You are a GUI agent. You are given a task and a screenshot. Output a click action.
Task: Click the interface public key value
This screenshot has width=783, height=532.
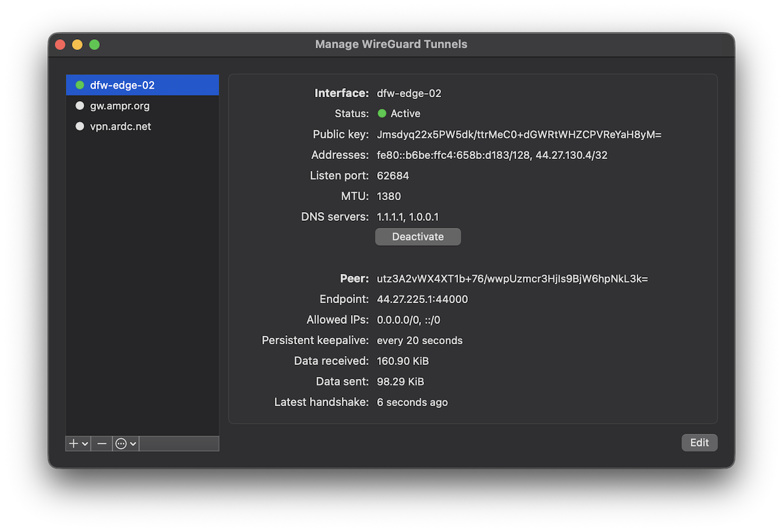[519, 134]
